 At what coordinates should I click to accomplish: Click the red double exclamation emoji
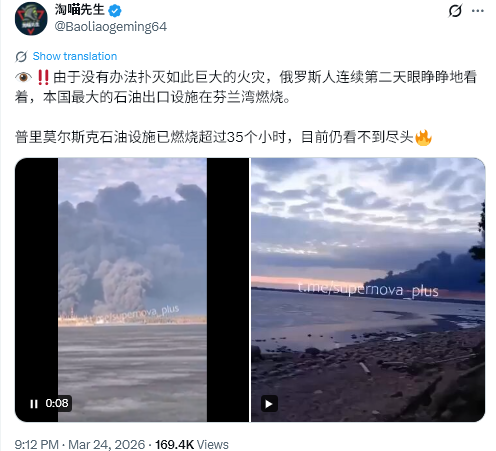pyautogui.click(x=43, y=77)
